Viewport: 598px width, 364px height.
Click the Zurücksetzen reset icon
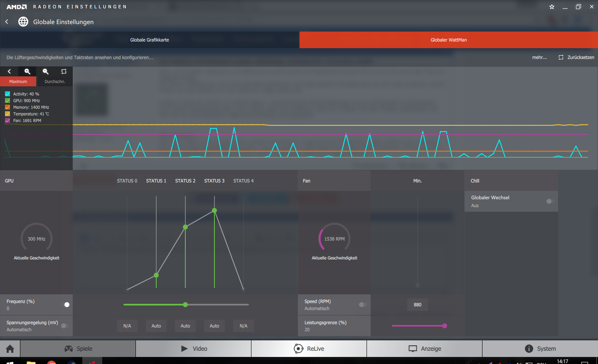[561, 57]
